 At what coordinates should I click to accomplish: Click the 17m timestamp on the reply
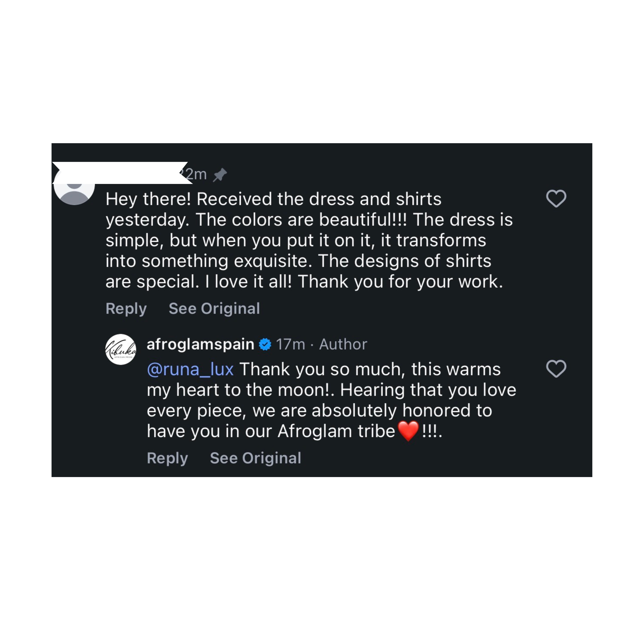coord(290,344)
